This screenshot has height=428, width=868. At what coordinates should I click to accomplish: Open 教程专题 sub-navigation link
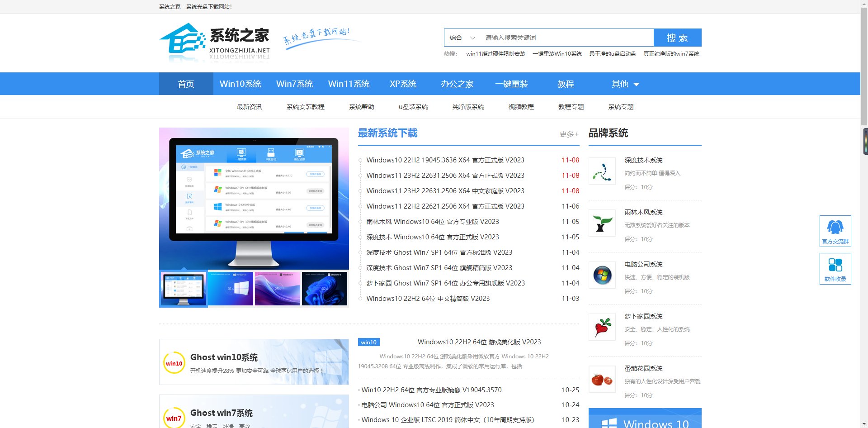pyautogui.click(x=571, y=107)
